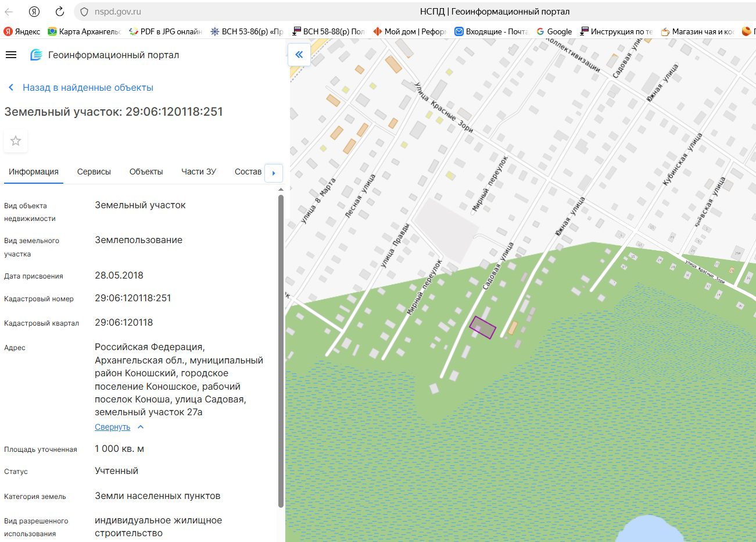This screenshot has height=542, width=756.
Task: Open the PDF в JPG онлайн bookmark
Action: pyautogui.click(x=165, y=31)
